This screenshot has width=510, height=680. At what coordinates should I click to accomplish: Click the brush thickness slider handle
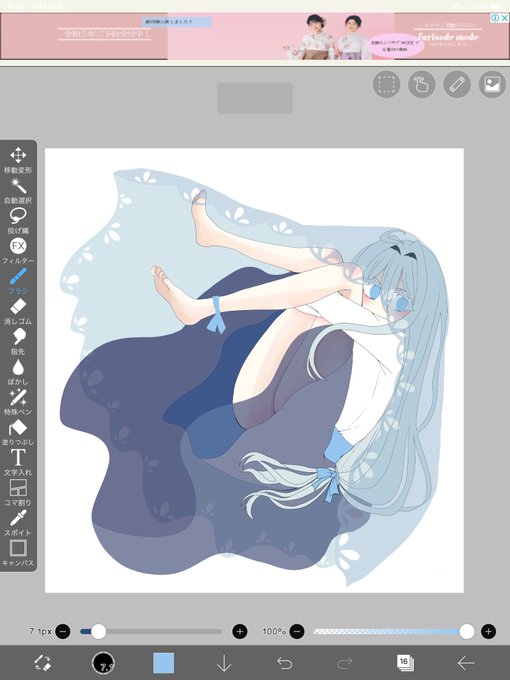98,631
